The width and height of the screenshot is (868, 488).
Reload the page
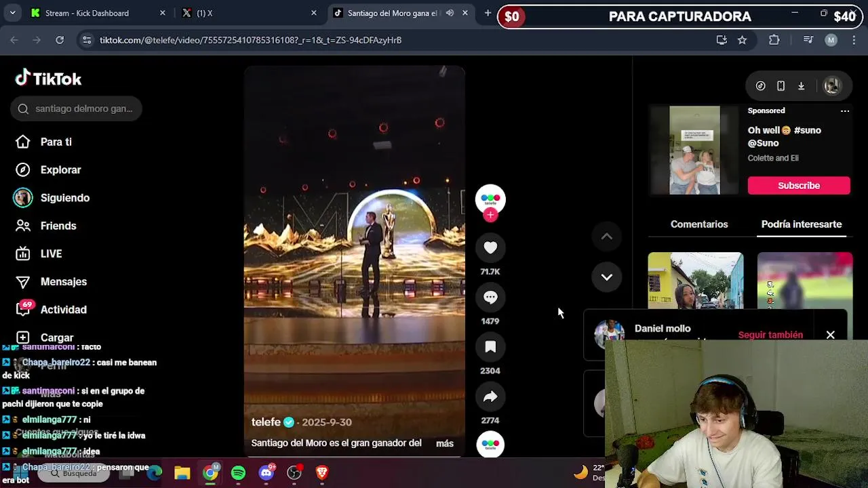click(x=60, y=40)
